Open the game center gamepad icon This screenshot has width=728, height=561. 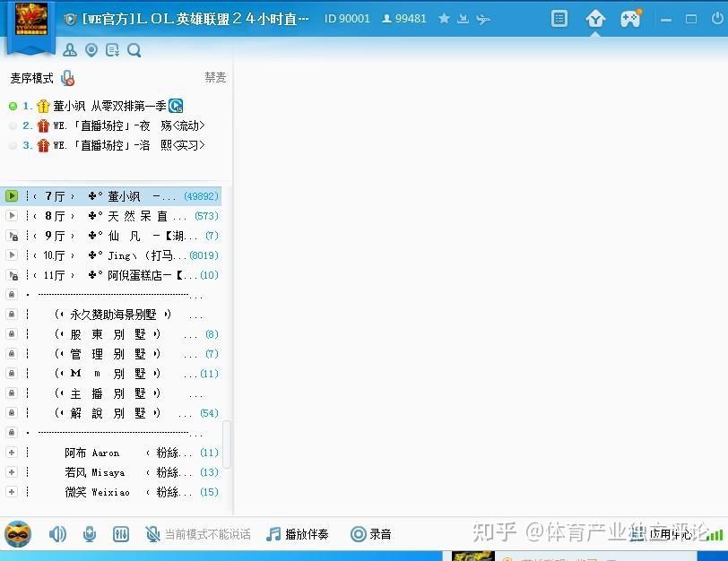coord(628,18)
